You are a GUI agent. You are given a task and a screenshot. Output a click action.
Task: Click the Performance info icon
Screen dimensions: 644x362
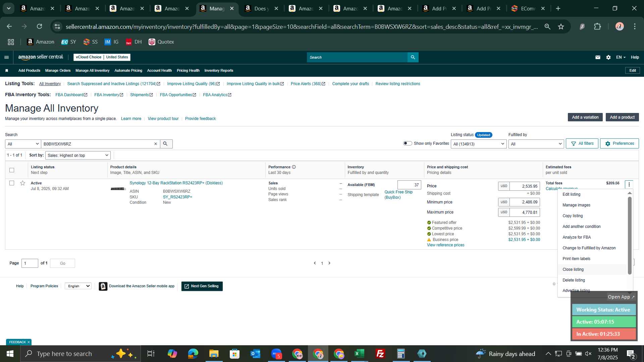coord(294,167)
